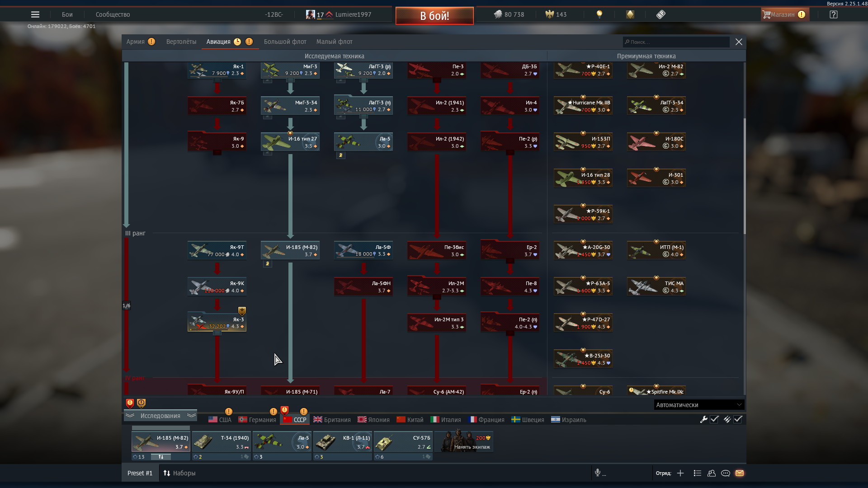868x488 pixels.
Task: Collapse the Исследования panel toggle
Action: point(160,416)
